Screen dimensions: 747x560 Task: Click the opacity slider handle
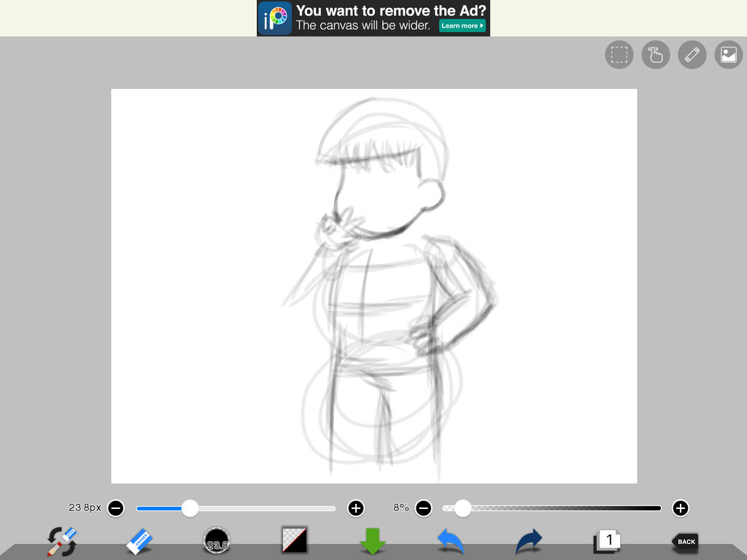tap(462, 508)
